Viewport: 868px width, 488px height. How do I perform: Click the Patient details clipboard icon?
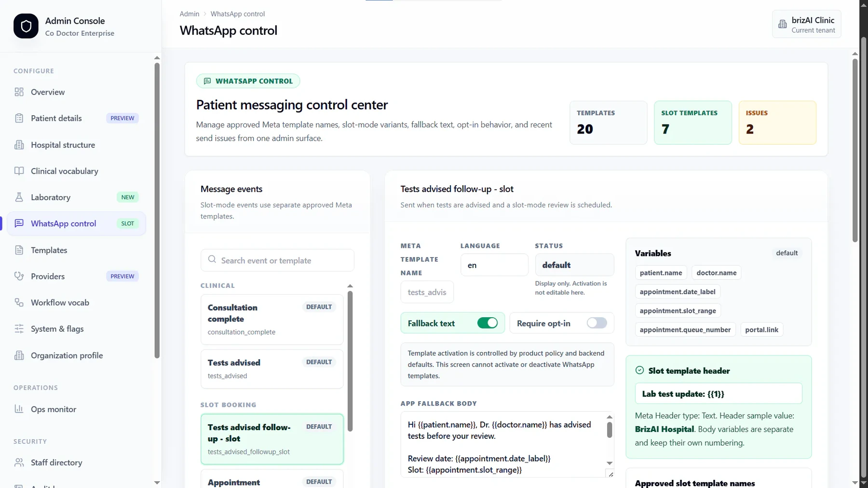[19, 118]
